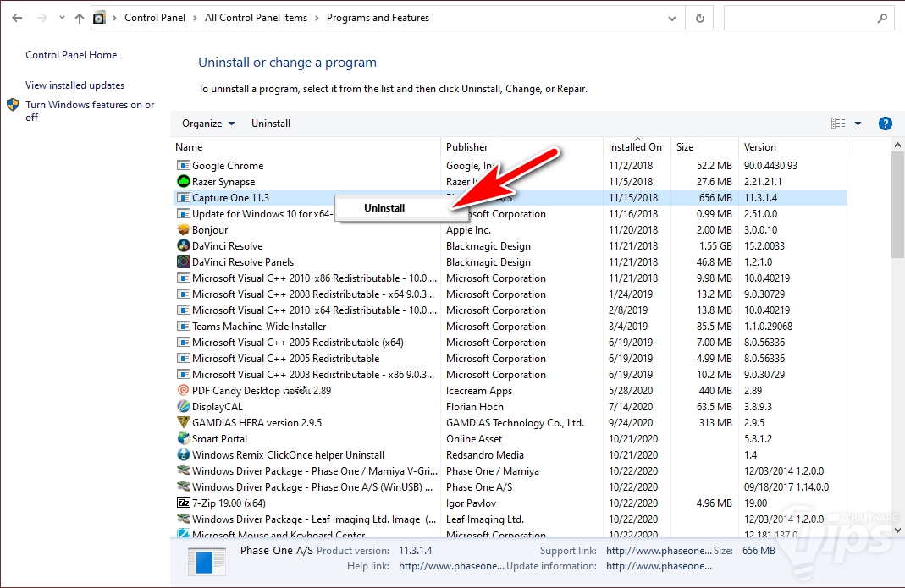The width and height of the screenshot is (905, 588).
Task: Go back with the left arrow
Action: 17,18
